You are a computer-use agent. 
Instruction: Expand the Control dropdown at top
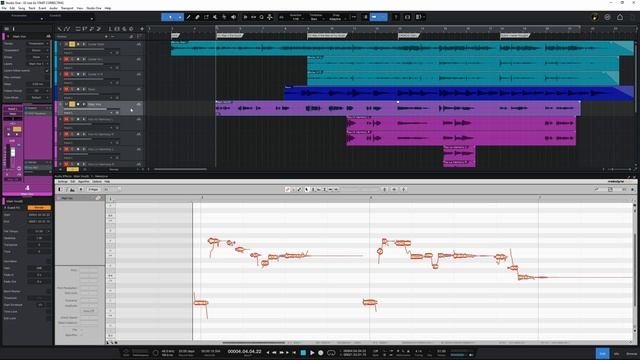(x=91, y=18)
